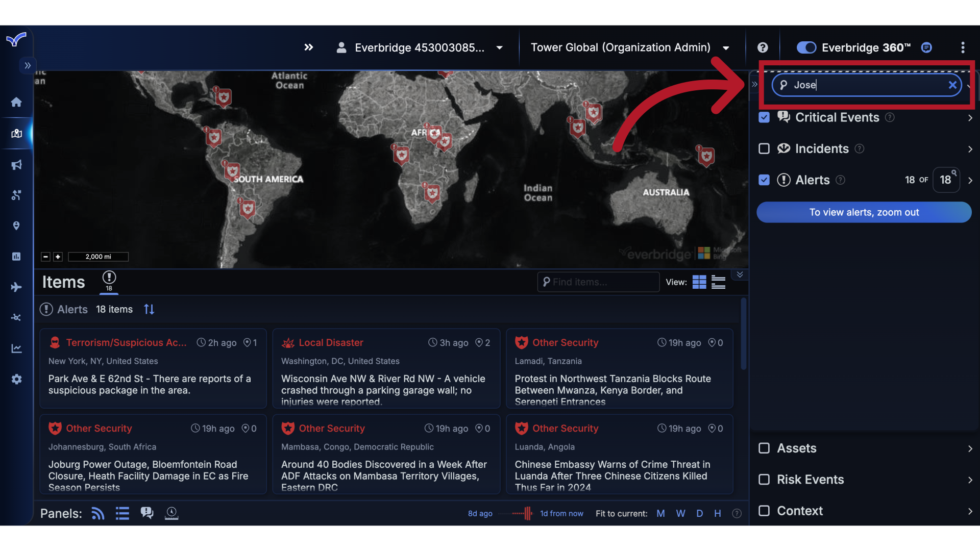Expand the Everbridge account dropdown
This screenshot has height=551, width=980.
(499, 47)
